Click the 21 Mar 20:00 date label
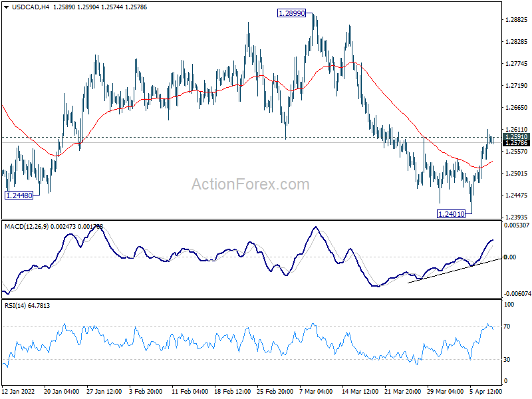This screenshot has width=532, height=399. point(403,392)
